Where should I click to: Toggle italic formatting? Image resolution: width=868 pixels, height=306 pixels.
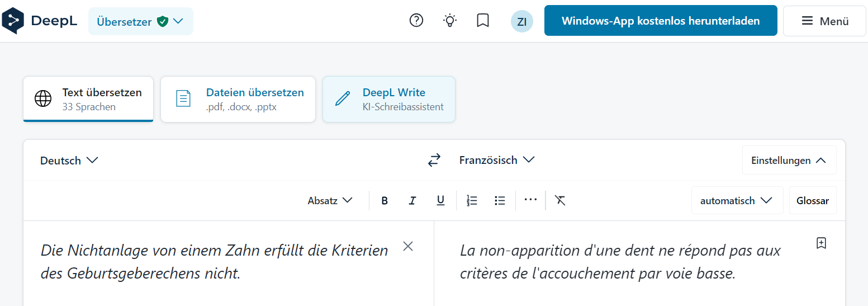[x=412, y=200]
